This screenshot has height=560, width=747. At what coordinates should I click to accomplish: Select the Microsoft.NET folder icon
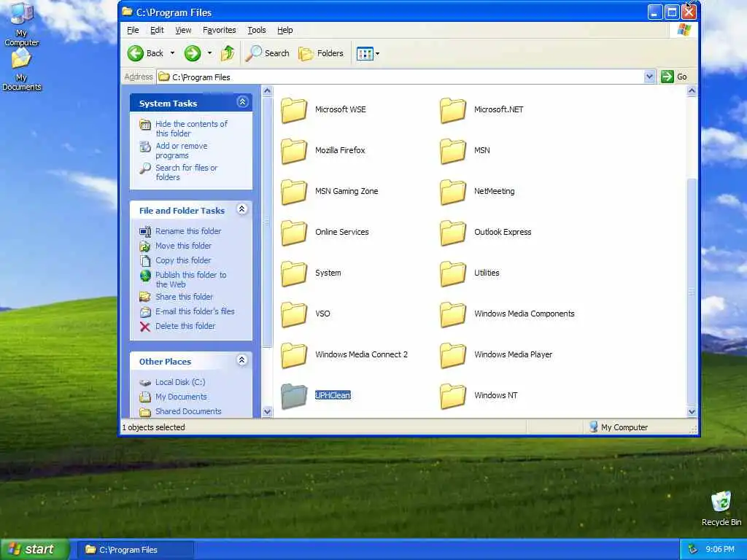[x=452, y=111]
